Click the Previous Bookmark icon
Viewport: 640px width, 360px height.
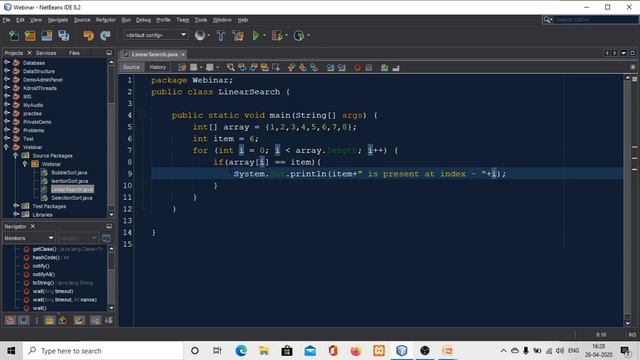[x=291, y=67]
